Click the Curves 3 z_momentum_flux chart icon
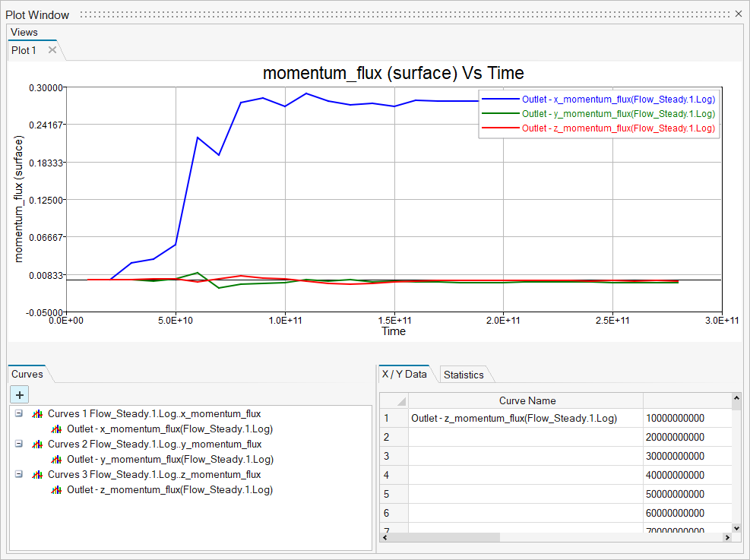 (36, 475)
